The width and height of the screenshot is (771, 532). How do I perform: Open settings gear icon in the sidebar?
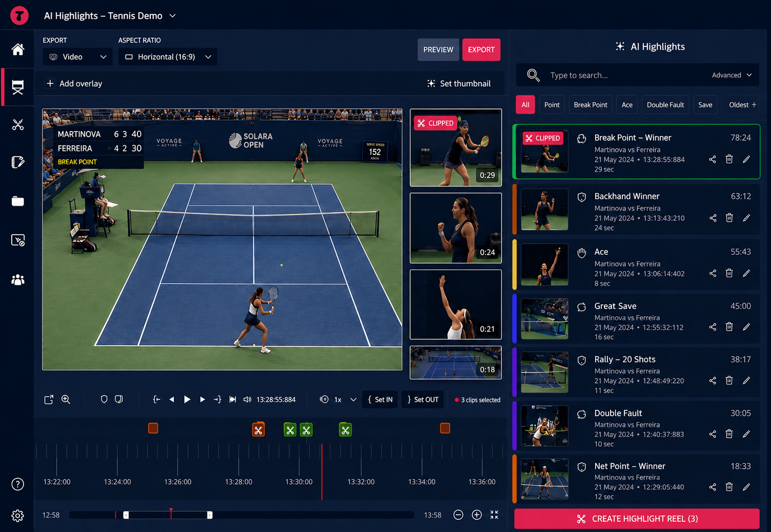tap(18, 516)
